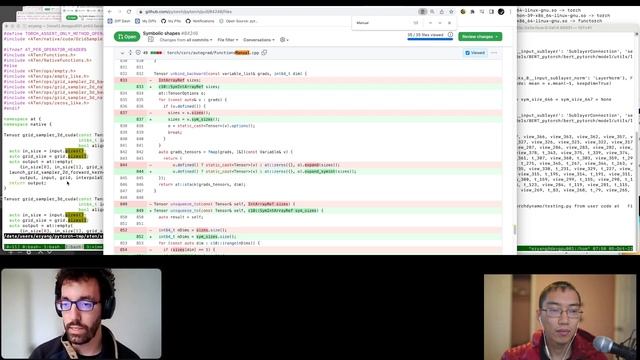This screenshot has height=360, width=640.
Task: Toggle the browser side panel icon
Action: [491, 12]
